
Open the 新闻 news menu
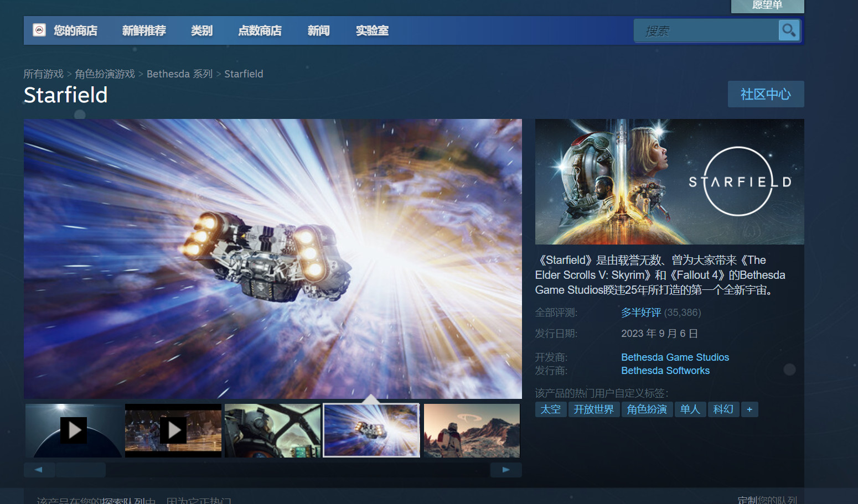[x=318, y=30]
